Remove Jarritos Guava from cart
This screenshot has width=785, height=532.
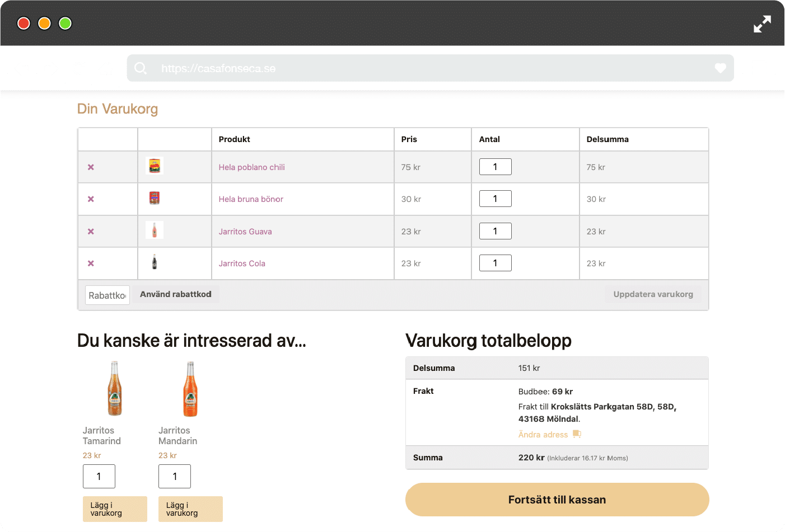[x=91, y=232]
